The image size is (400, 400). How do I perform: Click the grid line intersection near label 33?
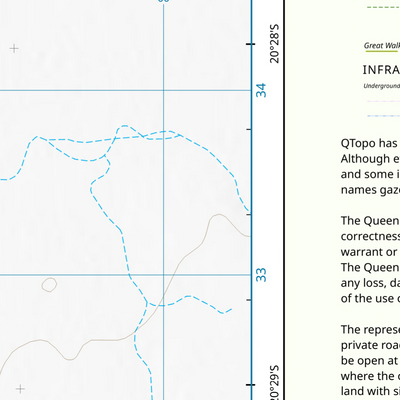coord(163,275)
